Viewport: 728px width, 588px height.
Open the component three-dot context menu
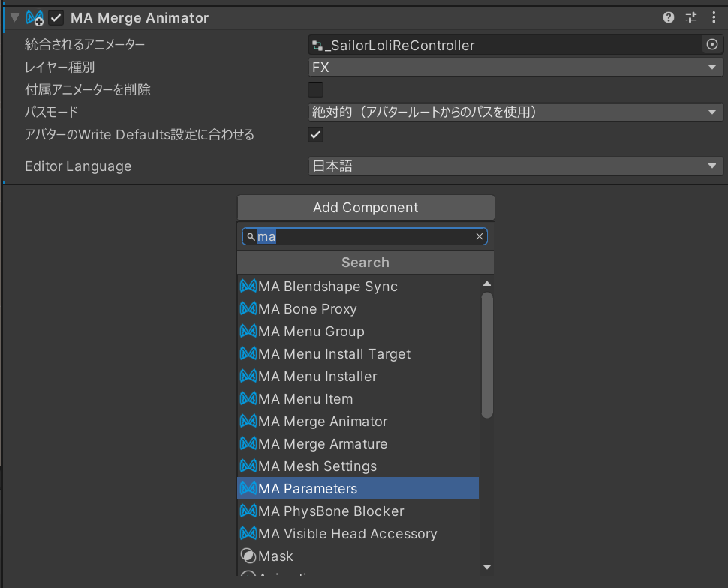coord(714,18)
